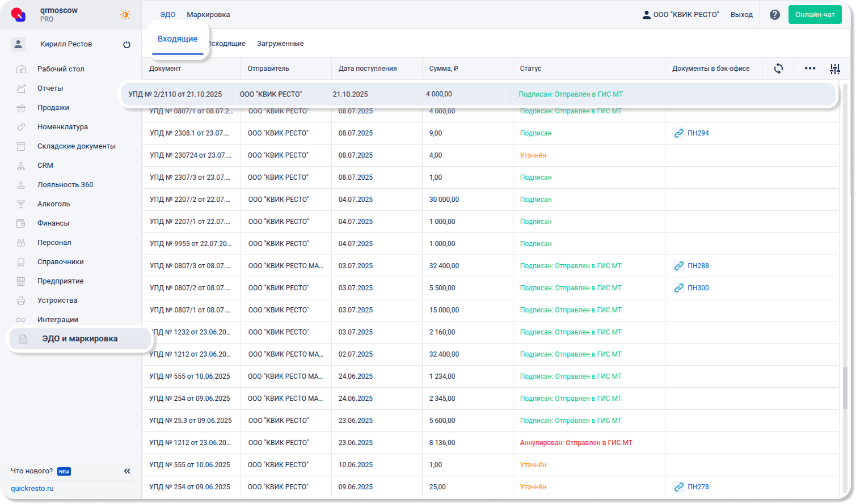Click the Онлайн-чат button

tap(815, 15)
